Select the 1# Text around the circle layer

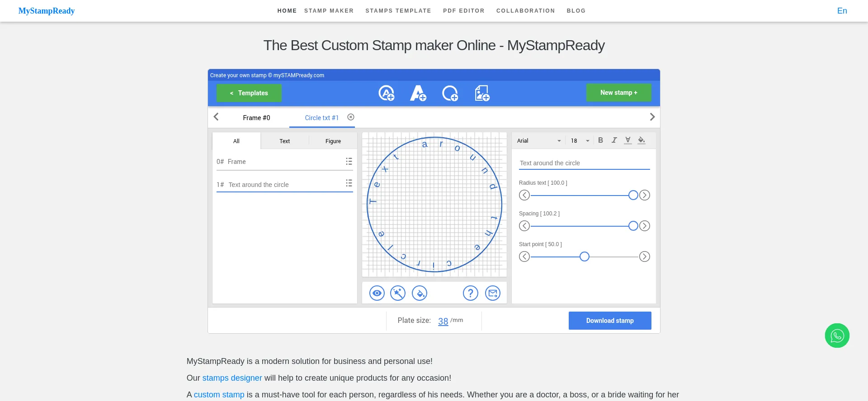pyautogui.click(x=284, y=184)
